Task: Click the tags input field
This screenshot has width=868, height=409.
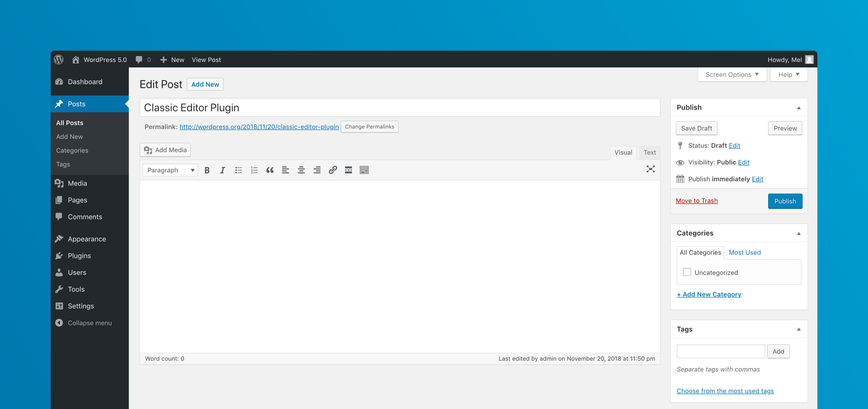Action: click(x=720, y=351)
